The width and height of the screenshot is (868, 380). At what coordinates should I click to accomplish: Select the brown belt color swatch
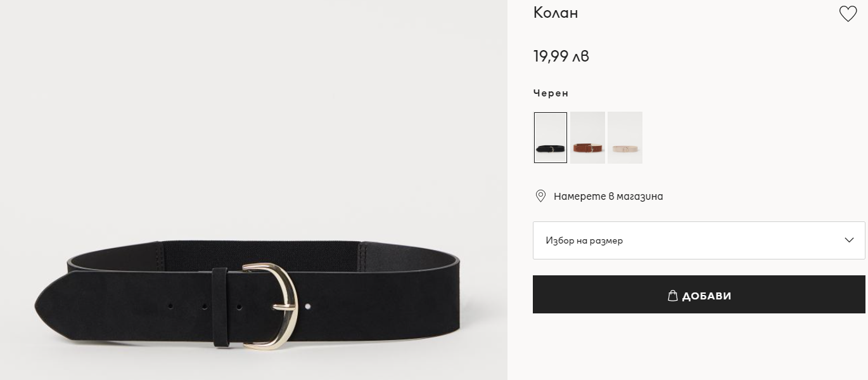pyautogui.click(x=587, y=138)
